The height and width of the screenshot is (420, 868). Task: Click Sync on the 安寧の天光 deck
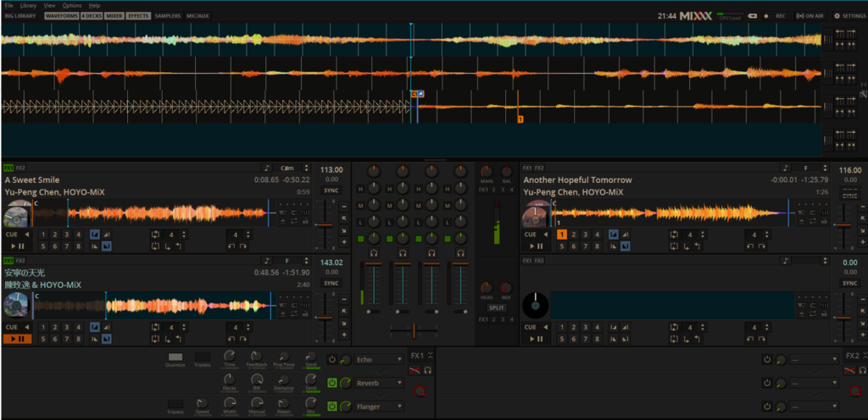(x=331, y=283)
